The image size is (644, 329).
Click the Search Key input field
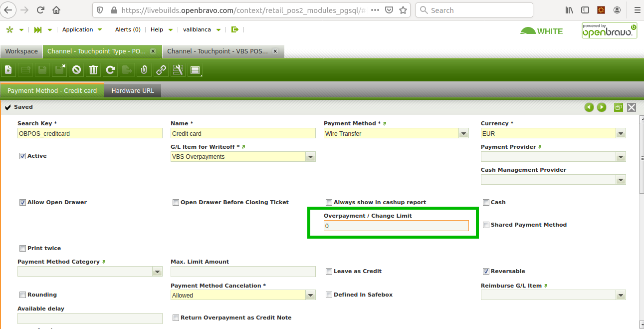[90, 133]
